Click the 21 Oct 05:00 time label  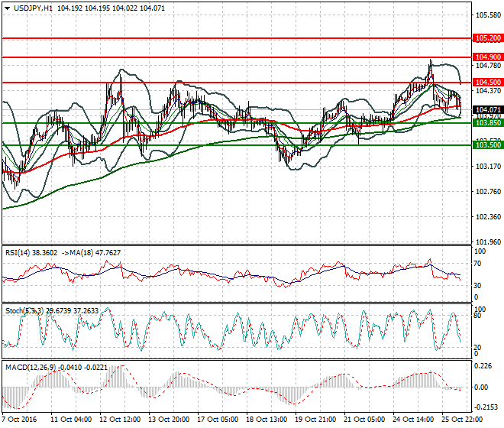pos(364,420)
